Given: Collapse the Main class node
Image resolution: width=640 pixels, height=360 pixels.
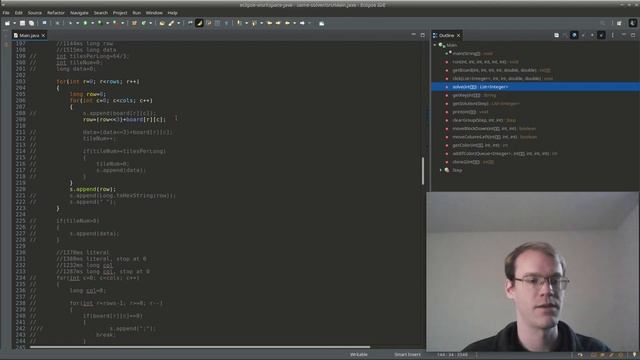Looking at the screenshot, I should pyautogui.click(x=435, y=45).
